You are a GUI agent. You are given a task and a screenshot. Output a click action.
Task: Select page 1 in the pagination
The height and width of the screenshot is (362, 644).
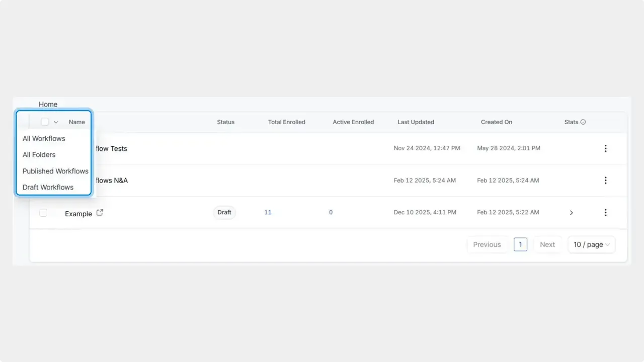pyautogui.click(x=520, y=244)
